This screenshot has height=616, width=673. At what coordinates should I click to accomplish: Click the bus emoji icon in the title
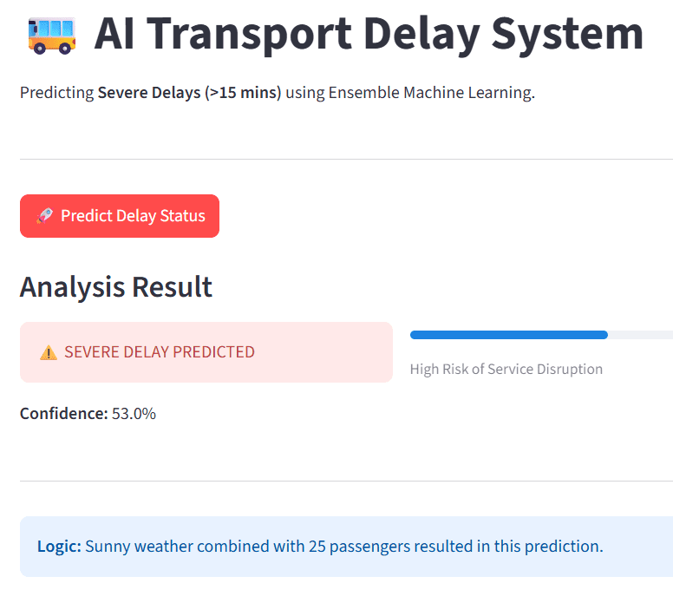point(52,36)
